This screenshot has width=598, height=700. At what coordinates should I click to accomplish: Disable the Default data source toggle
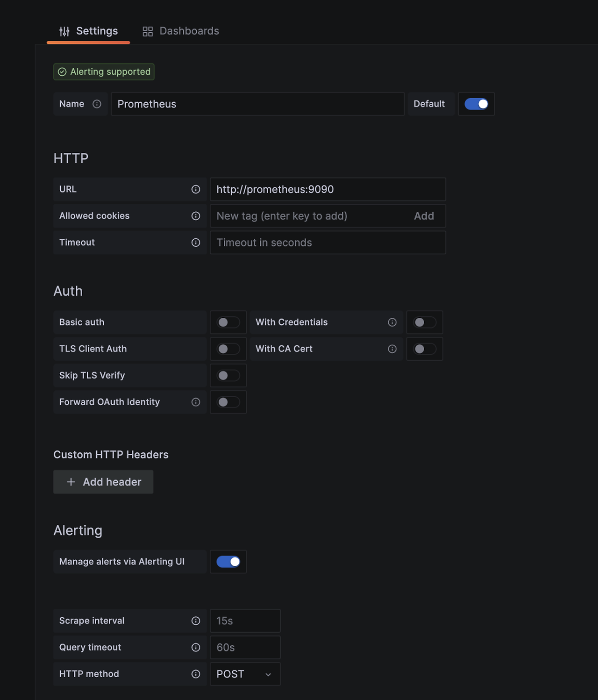476,104
